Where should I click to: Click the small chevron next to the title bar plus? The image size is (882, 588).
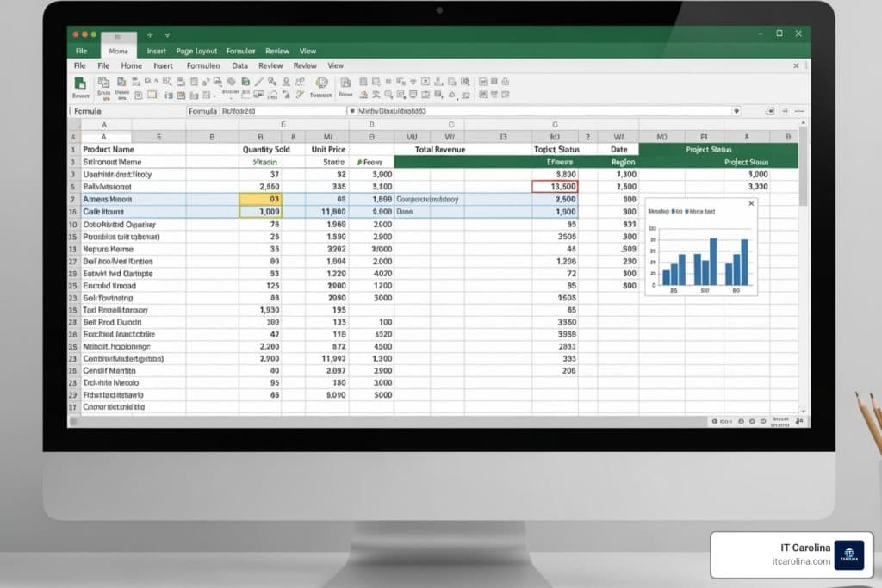click(x=167, y=35)
